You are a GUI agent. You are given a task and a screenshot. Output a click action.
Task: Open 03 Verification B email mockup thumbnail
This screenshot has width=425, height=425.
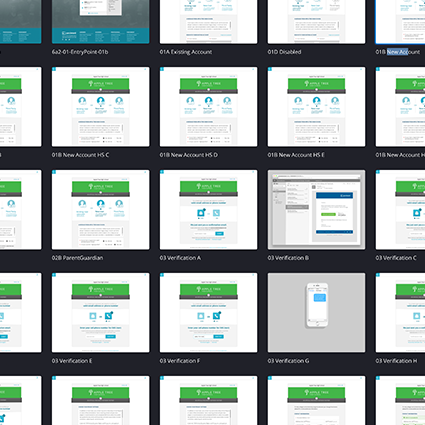[316, 210]
